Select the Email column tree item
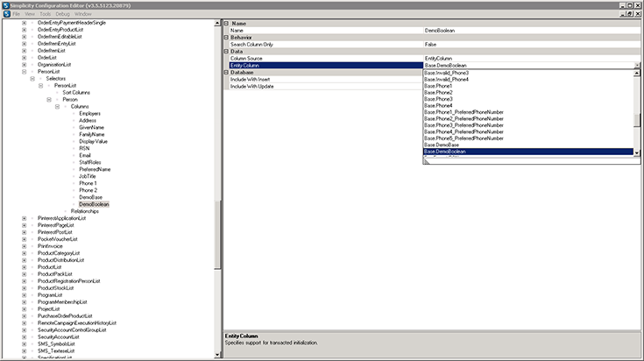This screenshot has height=361, width=644. 85,155
